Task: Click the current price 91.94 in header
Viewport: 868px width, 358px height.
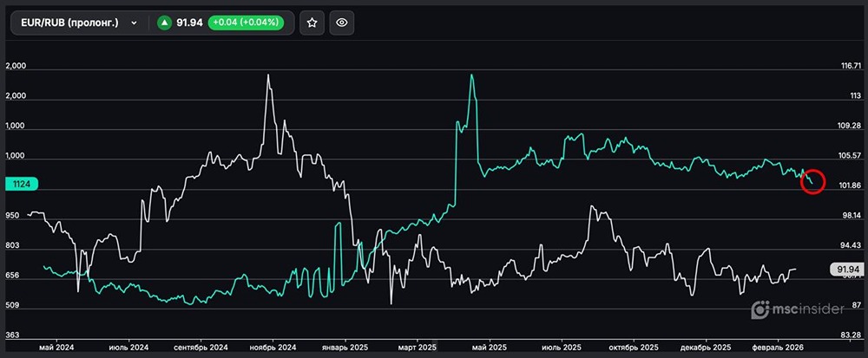Action: pyautogui.click(x=189, y=23)
